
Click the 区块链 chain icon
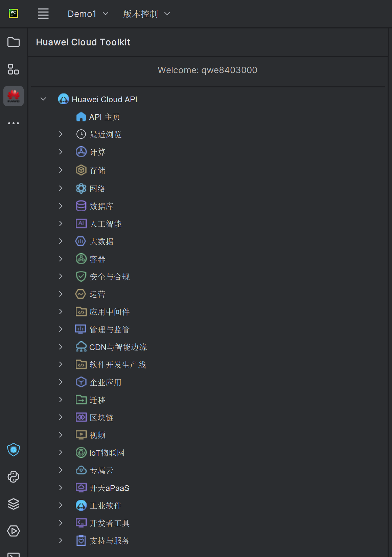pos(81,417)
